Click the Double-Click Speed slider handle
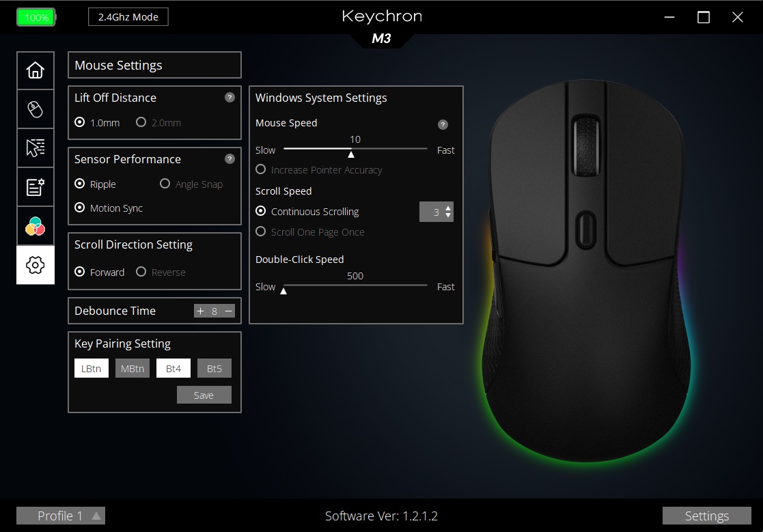The width and height of the screenshot is (763, 532). point(283,291)
